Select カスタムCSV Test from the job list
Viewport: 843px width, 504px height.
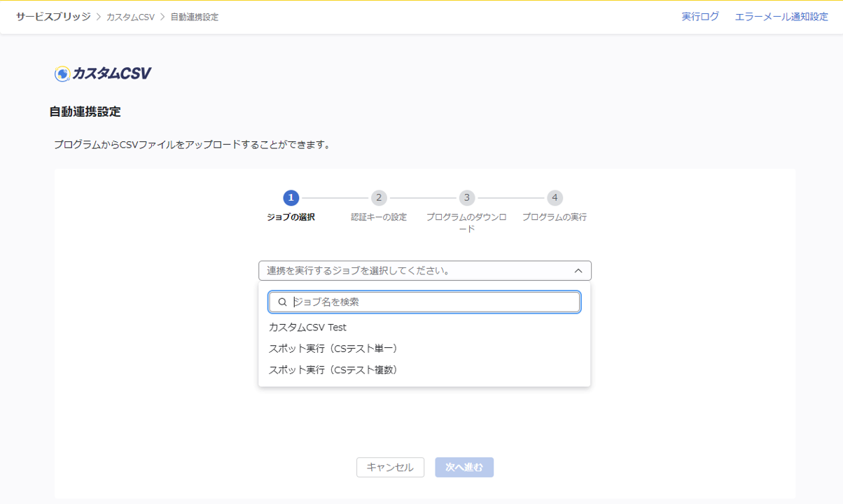(x=307, y=328)
